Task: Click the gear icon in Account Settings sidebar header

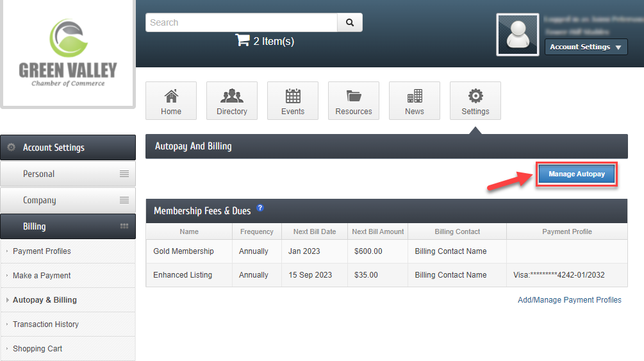Action: (x=12, y=147)
